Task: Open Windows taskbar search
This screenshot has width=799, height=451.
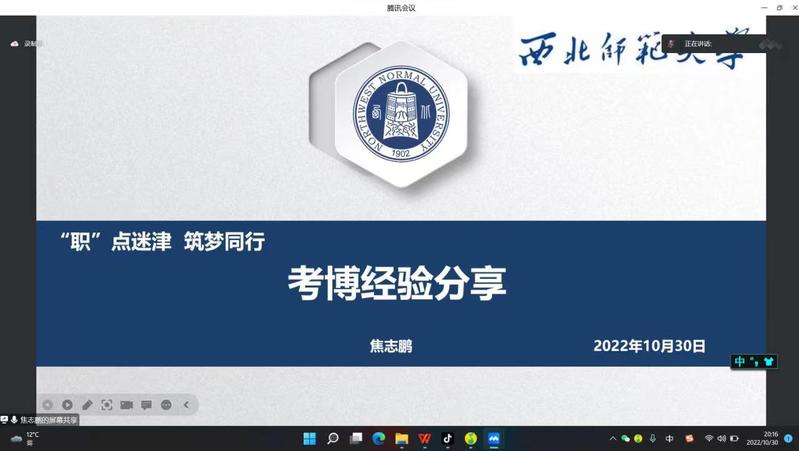Action: [333, 438]
